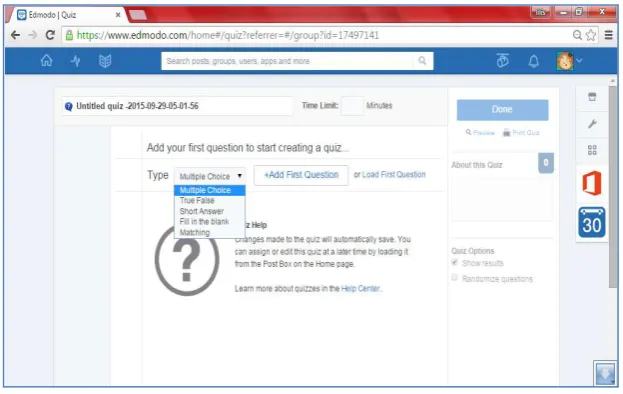Click the quiz title input field
Image resolution: width=623 pixels, height=394 pixels.
coord(177,106)
